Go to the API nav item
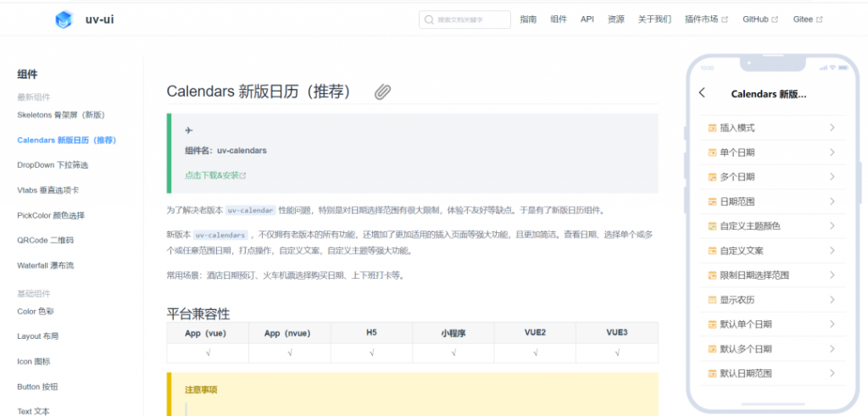 [587, 19]
